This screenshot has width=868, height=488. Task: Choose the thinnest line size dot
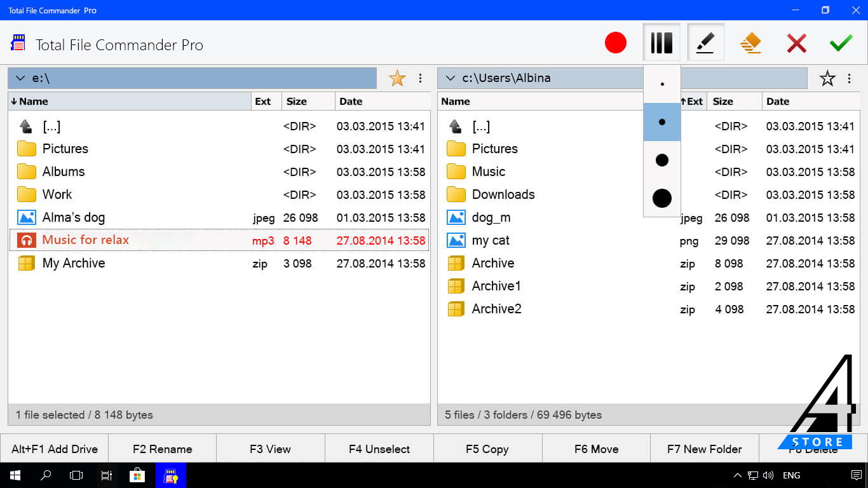coord(662,84)
